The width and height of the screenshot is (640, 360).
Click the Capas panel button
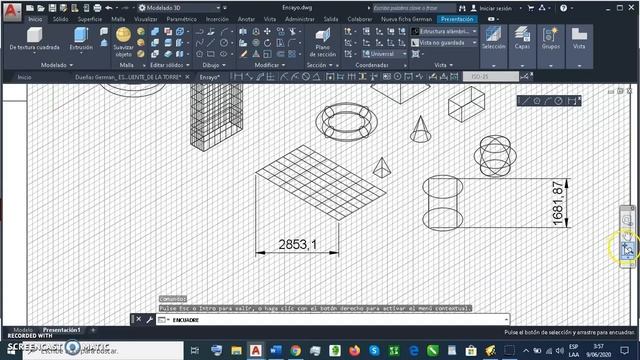click(522, 46)
